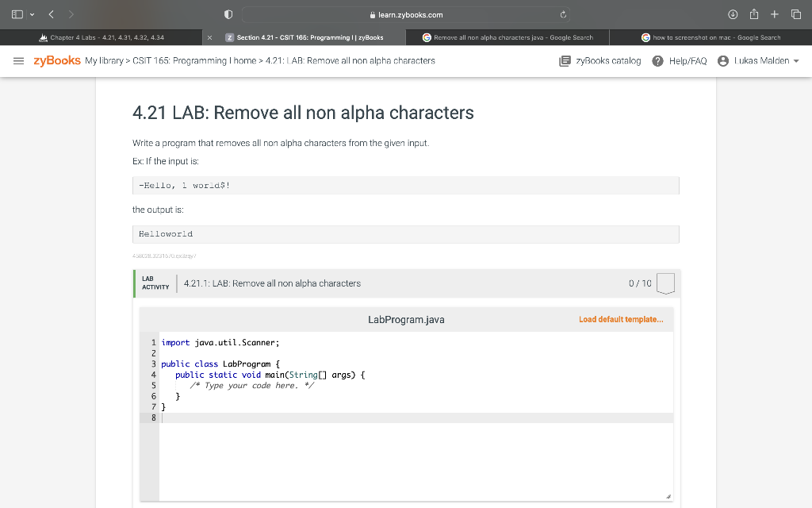Click the 0 / 10 score indicator
The width and height of the screenshot is (812, 508).
tap(634, 283)
